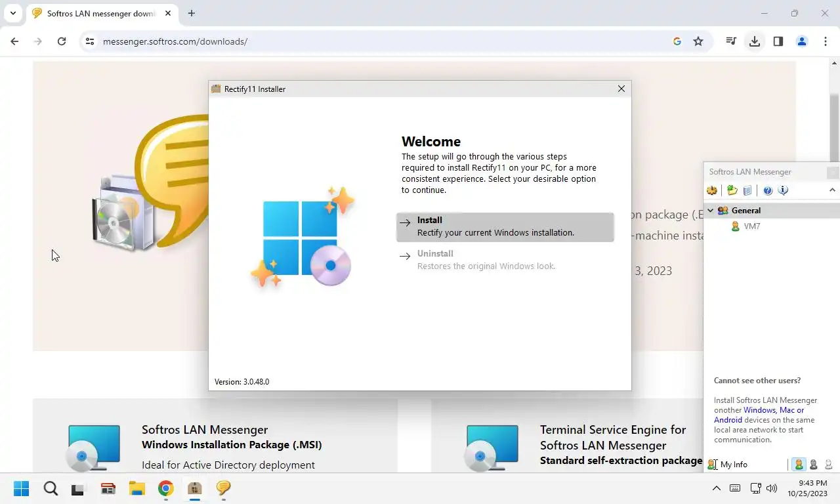
Task: Click the Welcome heading in installer
Action: click(x=431, y=141)
